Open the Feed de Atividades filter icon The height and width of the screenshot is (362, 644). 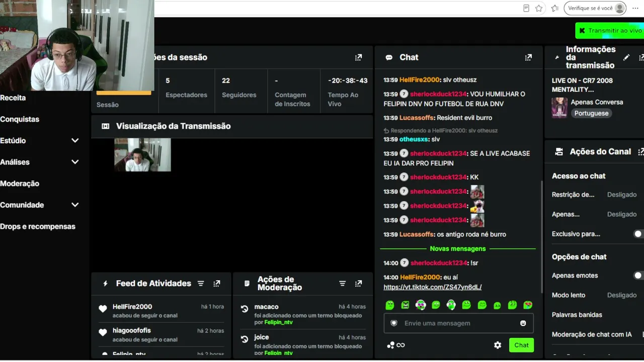tap(201, 284)
